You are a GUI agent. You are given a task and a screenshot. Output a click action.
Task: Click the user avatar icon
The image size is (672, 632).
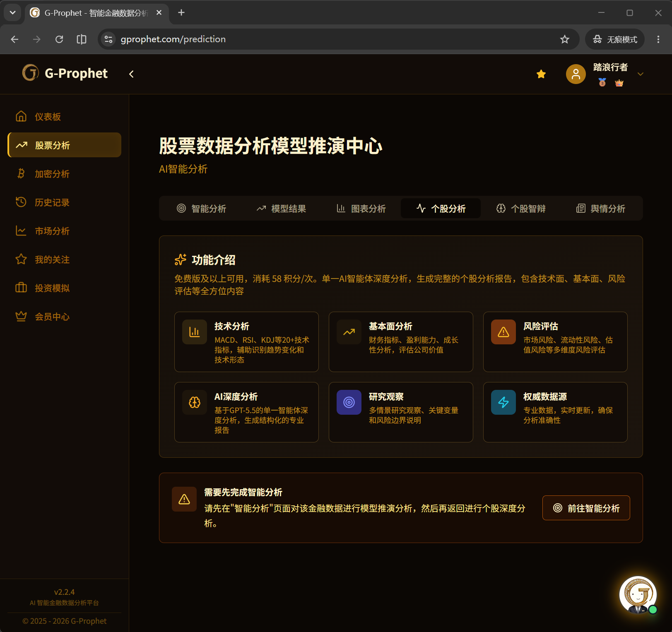pyautogui.click(x=576, y=74)
